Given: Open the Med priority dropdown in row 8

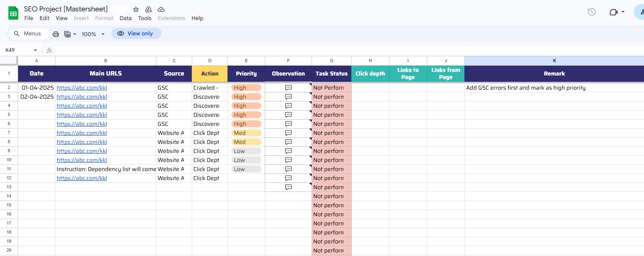Looking at the screenshot, I should tap(246, 142).
